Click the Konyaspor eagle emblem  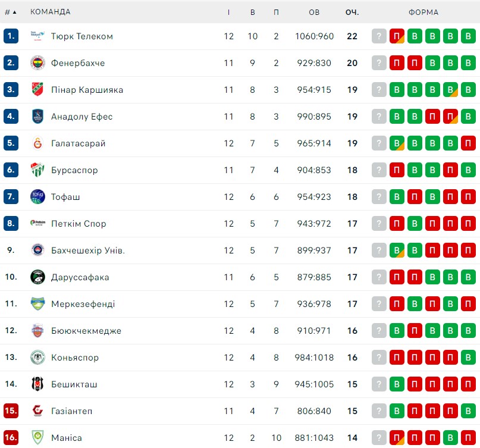pyautogui.click(x=37, y=358)
